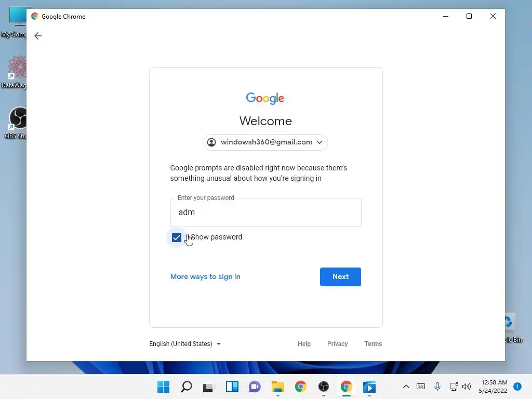Viewport: 532px width, 399px height.
Task: Open File Explorer from the taskbar
Action: pyautogui.click(x=277, y=387)
